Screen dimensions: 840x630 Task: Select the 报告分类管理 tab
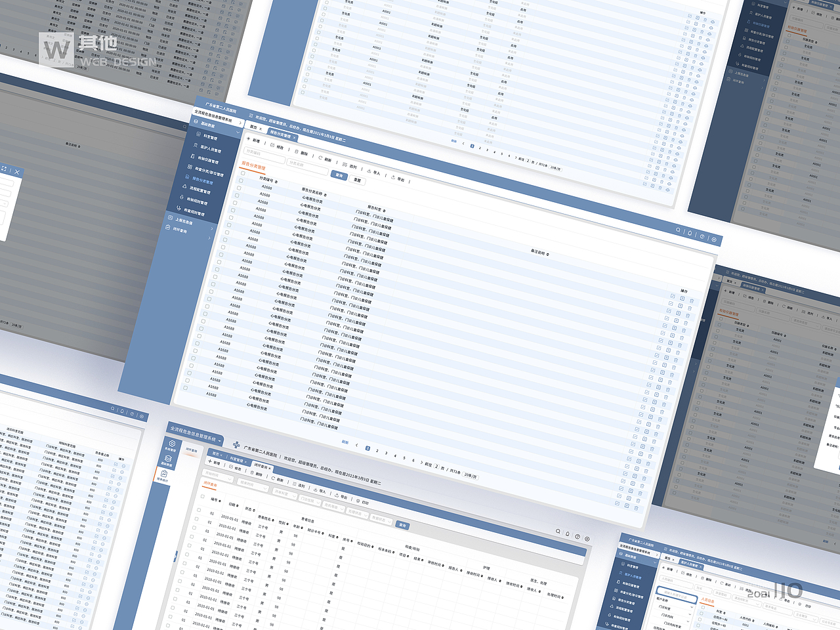[x=282, y=135]
